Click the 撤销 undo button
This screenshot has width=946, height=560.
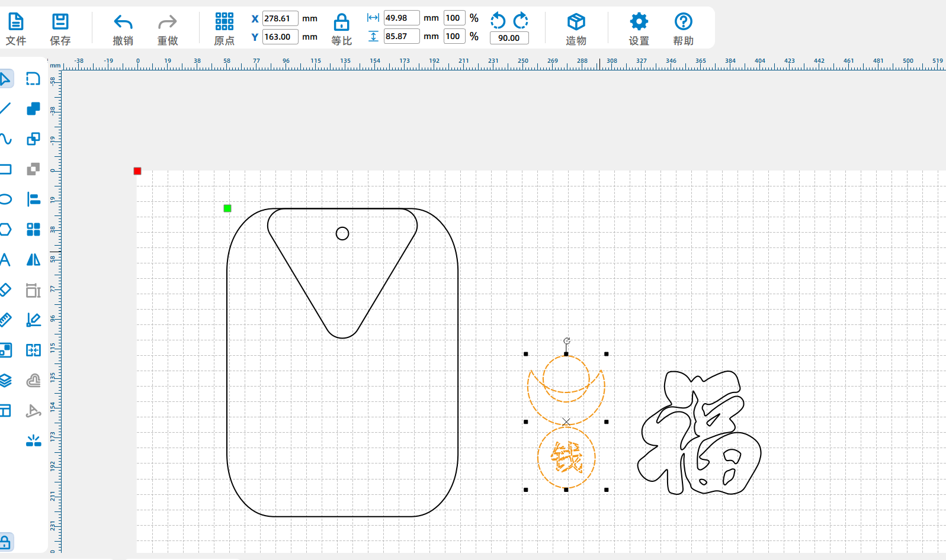pos(123,29)
